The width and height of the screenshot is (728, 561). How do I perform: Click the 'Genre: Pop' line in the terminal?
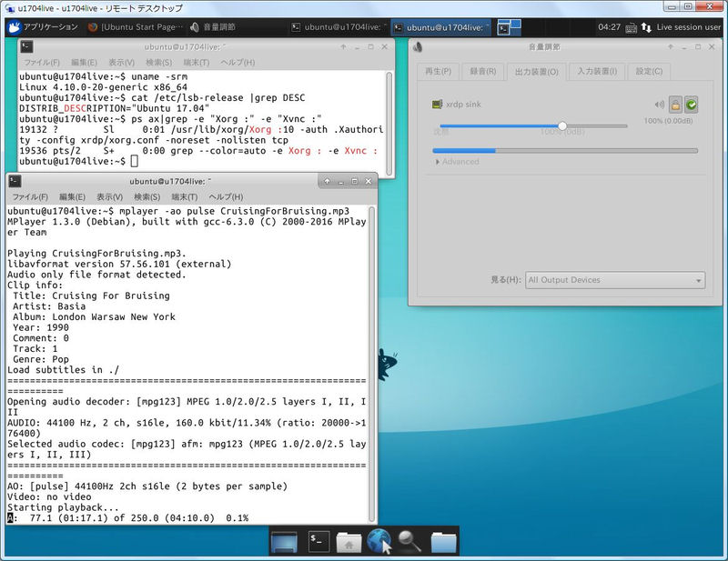(41, 359)
